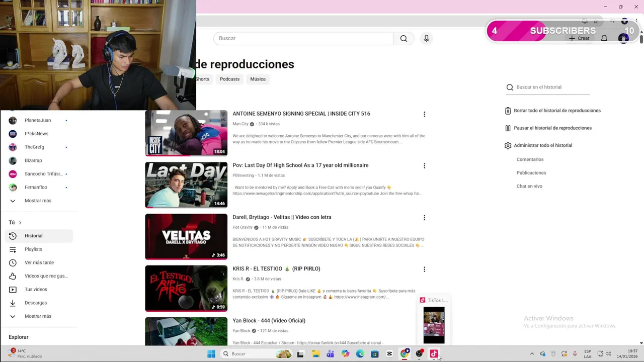
Task: Activate voice search microphone
Action: pos(426,39)
